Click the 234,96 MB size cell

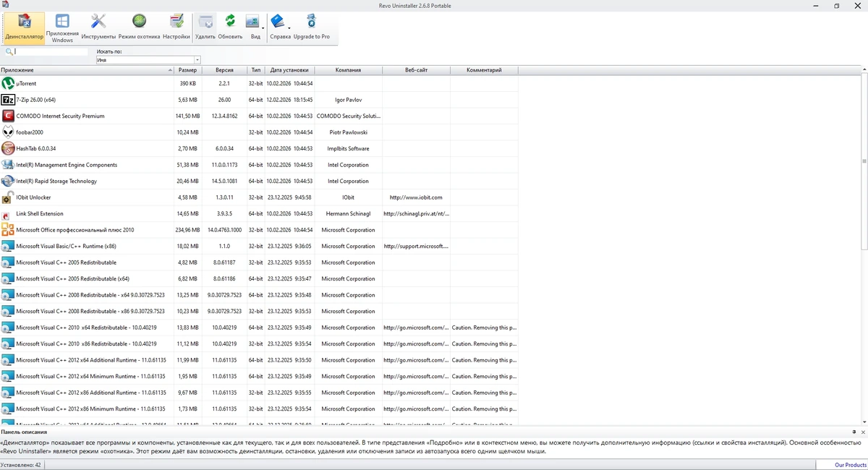point(187,230)
